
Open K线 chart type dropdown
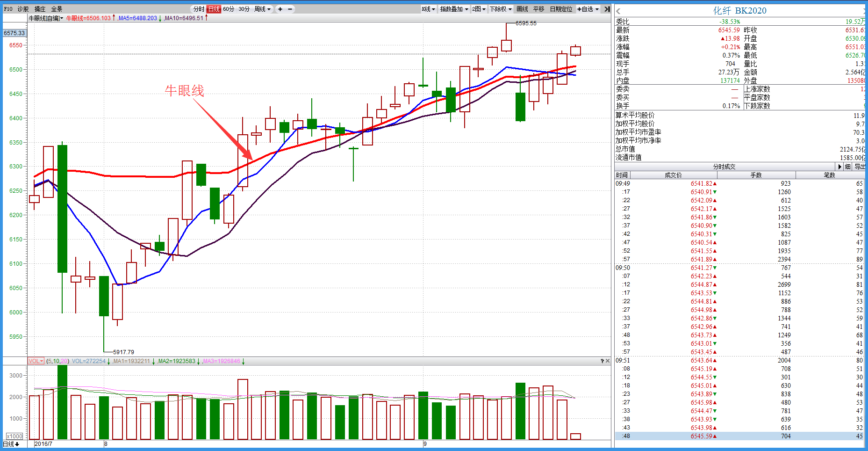click(428, 9)
